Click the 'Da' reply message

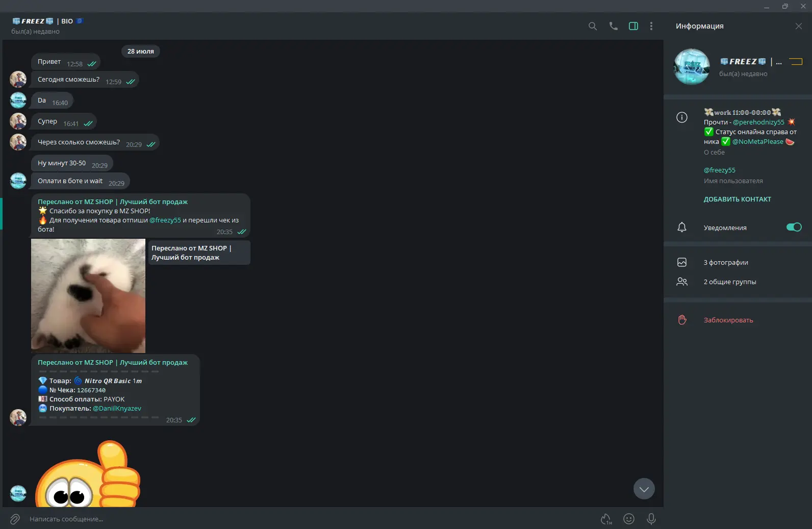tap(52, 100)
